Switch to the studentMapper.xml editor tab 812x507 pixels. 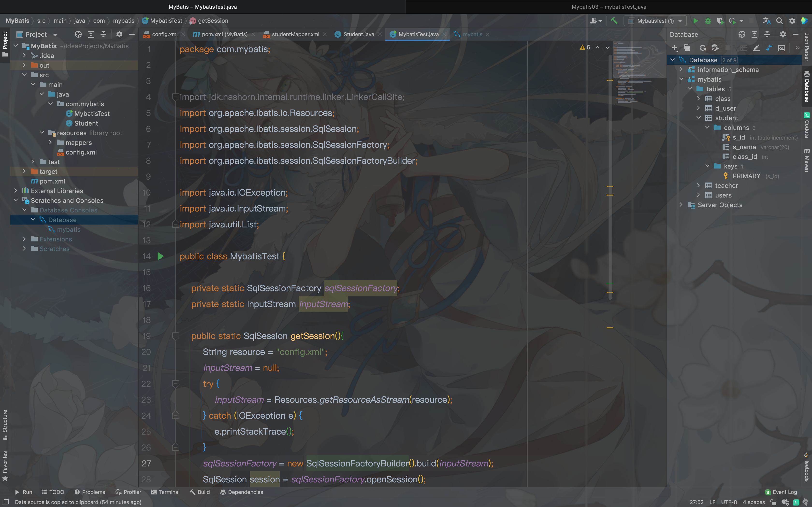(295, 34)
